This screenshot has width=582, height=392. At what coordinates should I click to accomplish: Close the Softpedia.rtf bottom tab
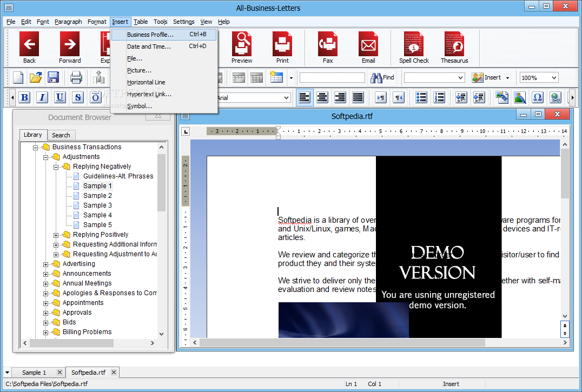[x=114, y=372]
